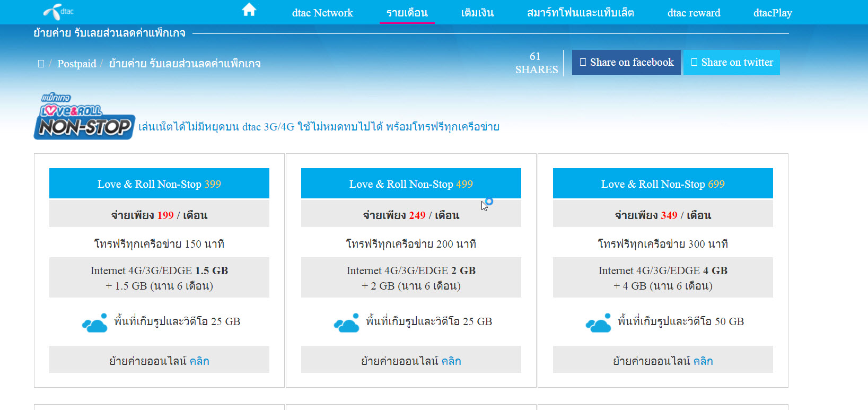Click the cloud storage icon in 699 package
This screenshot has height=410, width=868.
pyautogui.click(x=599, y=322)
